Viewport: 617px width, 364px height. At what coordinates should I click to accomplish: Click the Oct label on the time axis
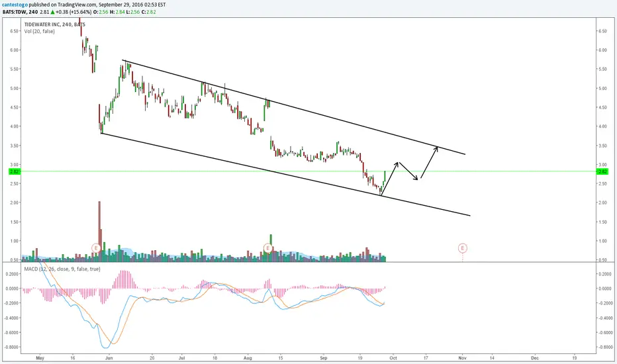tap(393, 358)
